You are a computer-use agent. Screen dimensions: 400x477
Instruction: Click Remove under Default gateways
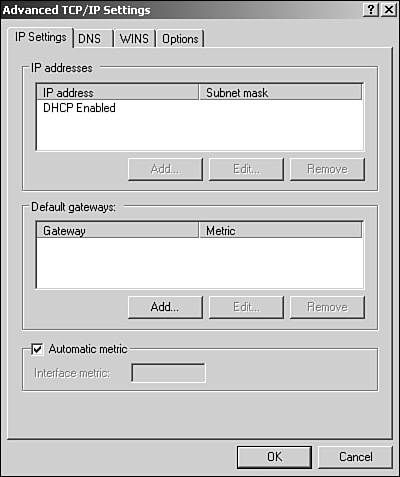pos(327,307)
